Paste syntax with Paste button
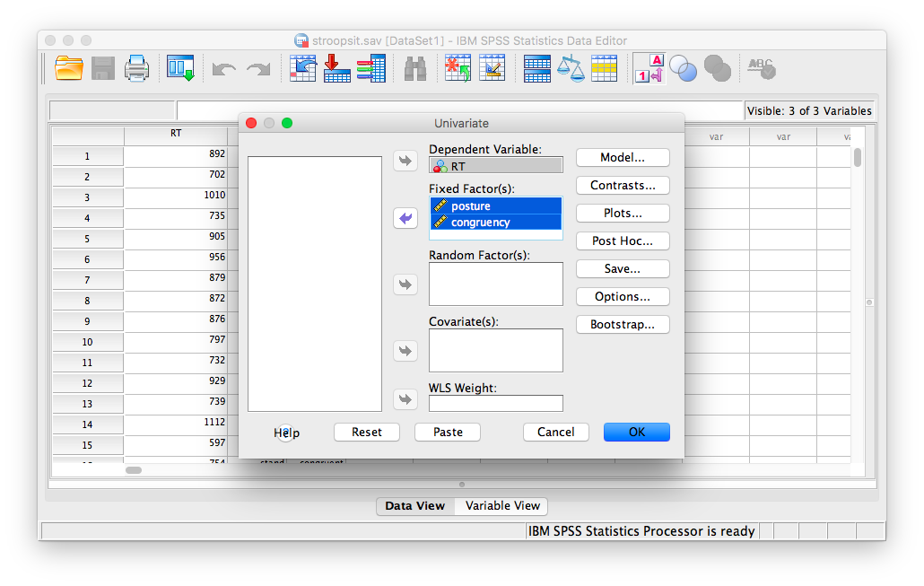 pyautogui.click(x=448, y=433)
